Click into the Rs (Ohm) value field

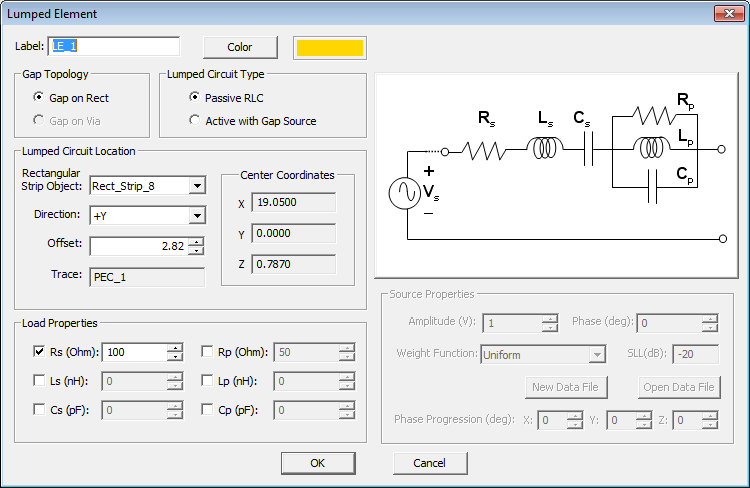(132, 352)
